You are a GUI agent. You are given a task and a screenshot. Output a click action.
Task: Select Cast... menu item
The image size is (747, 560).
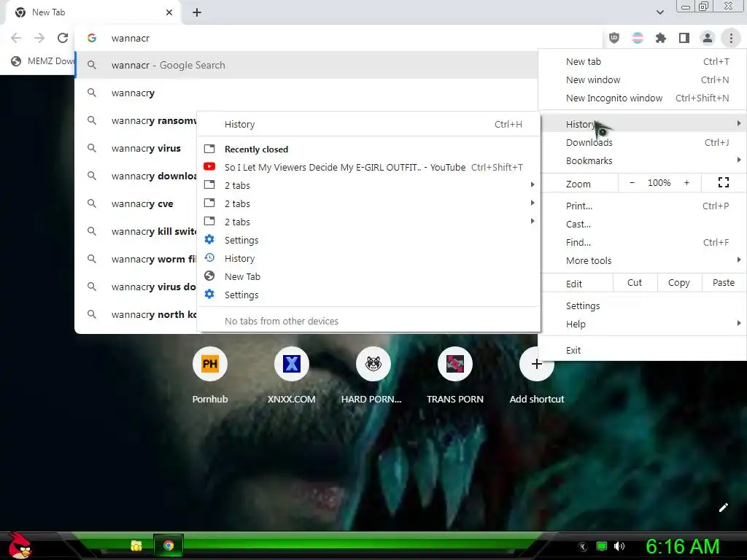click(x=643, y=224)
